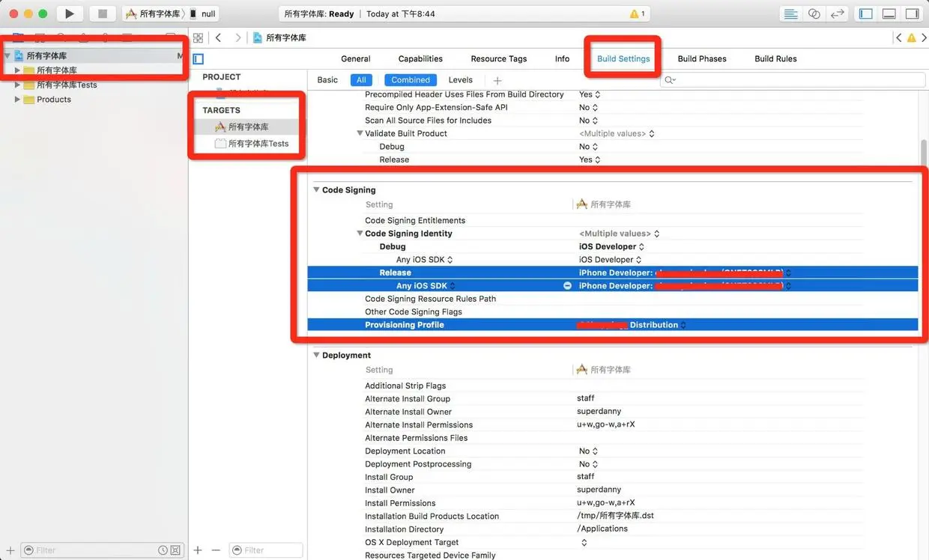Open the Build Phases tab

pos(702,58)
